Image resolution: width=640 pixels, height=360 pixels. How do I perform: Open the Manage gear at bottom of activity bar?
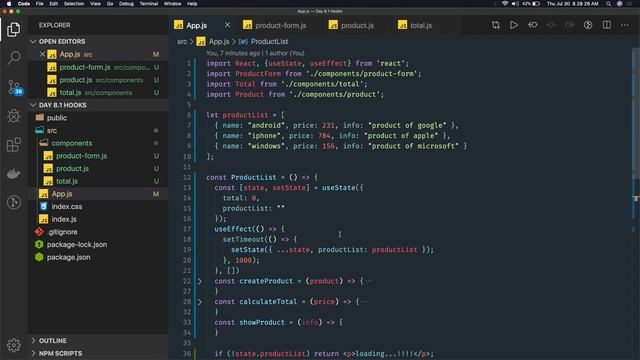point(14,345)
